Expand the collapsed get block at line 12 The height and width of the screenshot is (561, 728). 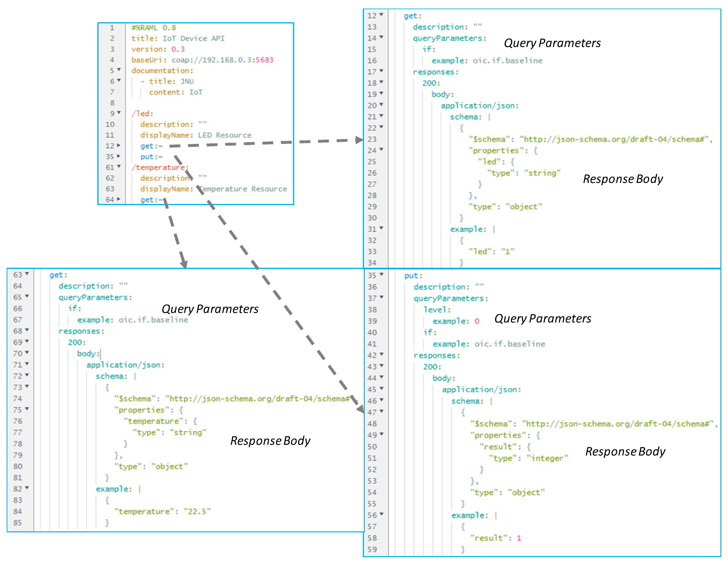point(119,146)
